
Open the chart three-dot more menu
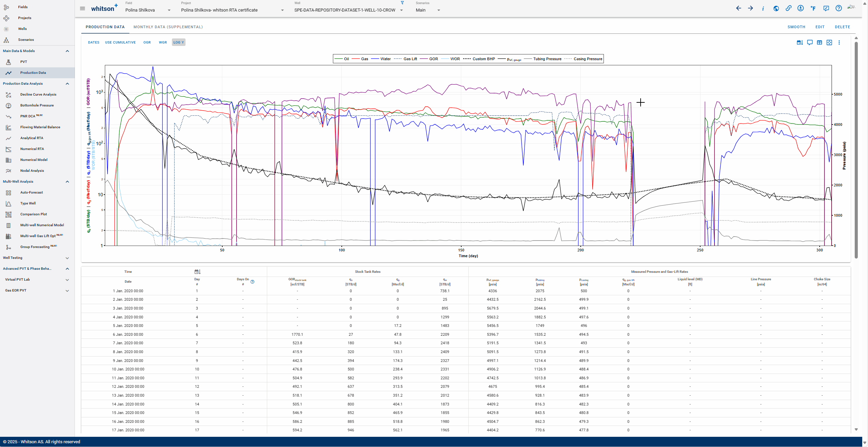[839, 43]
